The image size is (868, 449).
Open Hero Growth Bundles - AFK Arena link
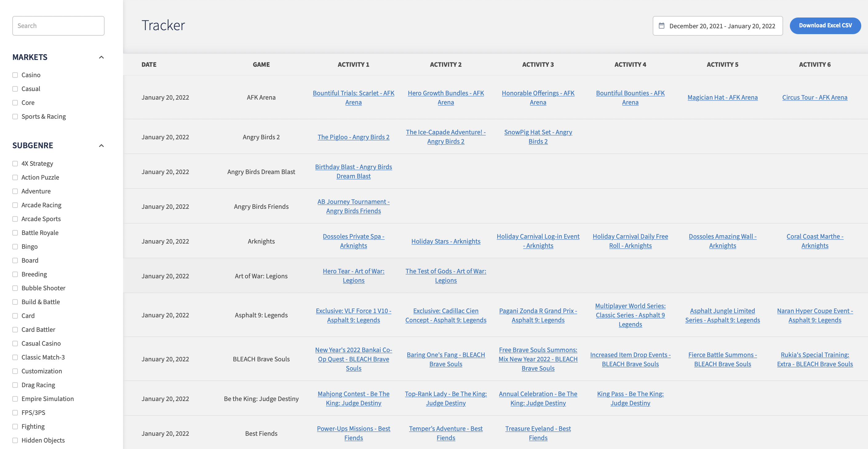pyautogui.click(x=445, y=97)
